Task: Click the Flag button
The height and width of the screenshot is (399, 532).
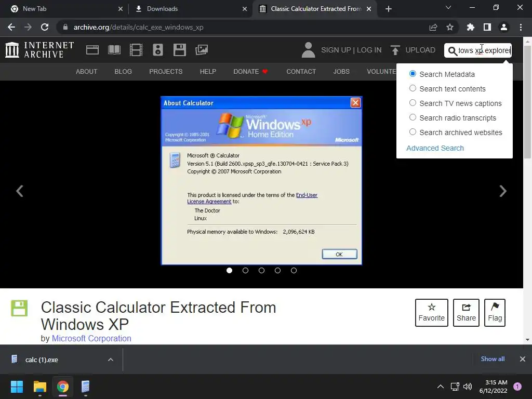Action: 495,312
